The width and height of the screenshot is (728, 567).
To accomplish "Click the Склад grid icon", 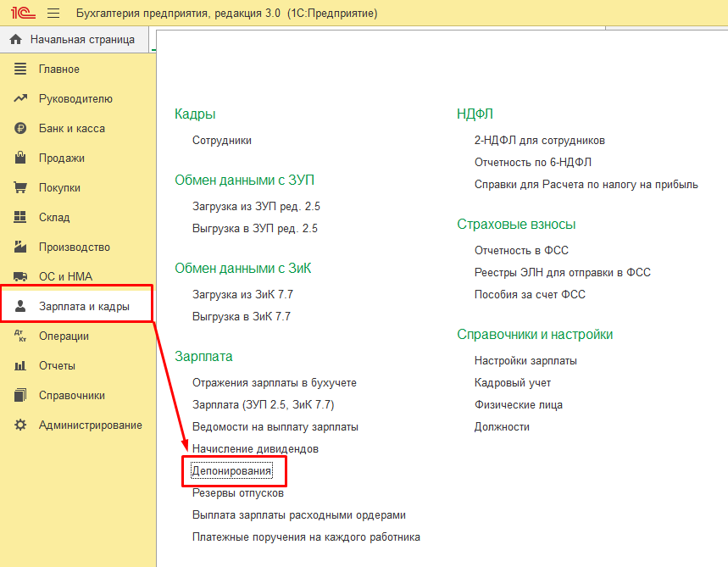I will [x=21, y=218].
